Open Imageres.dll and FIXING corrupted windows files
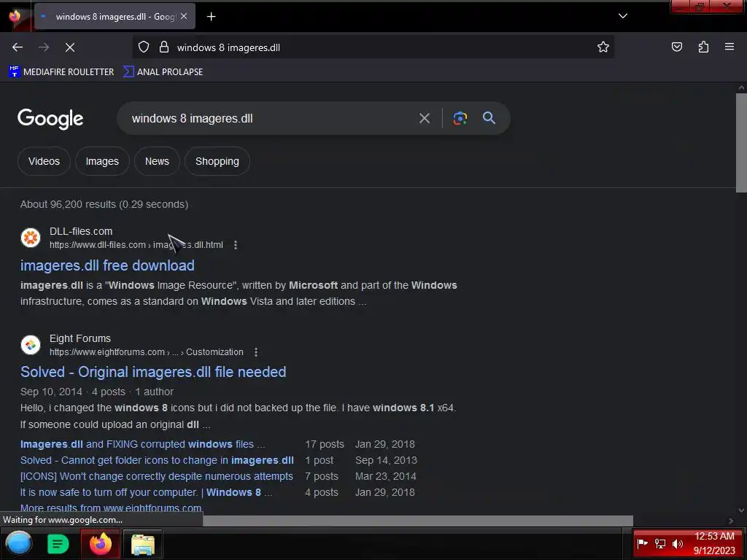Screen dimensions: 747x560 pyautogui.click(x=142, y=444)
